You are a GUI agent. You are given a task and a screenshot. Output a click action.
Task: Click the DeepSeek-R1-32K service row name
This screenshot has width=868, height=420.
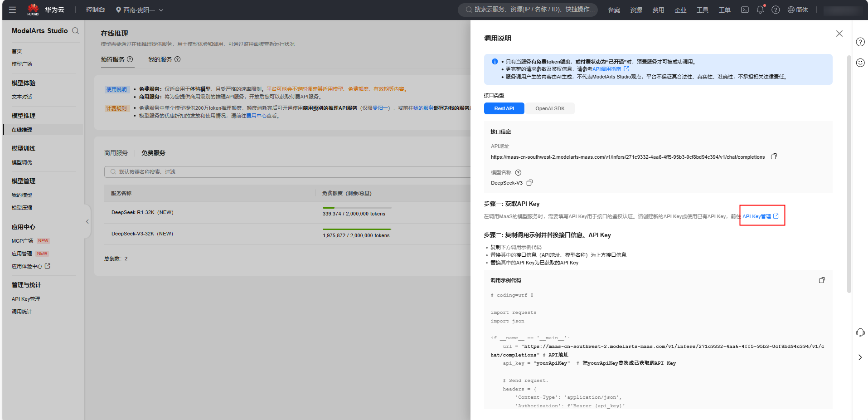point(142,212)
